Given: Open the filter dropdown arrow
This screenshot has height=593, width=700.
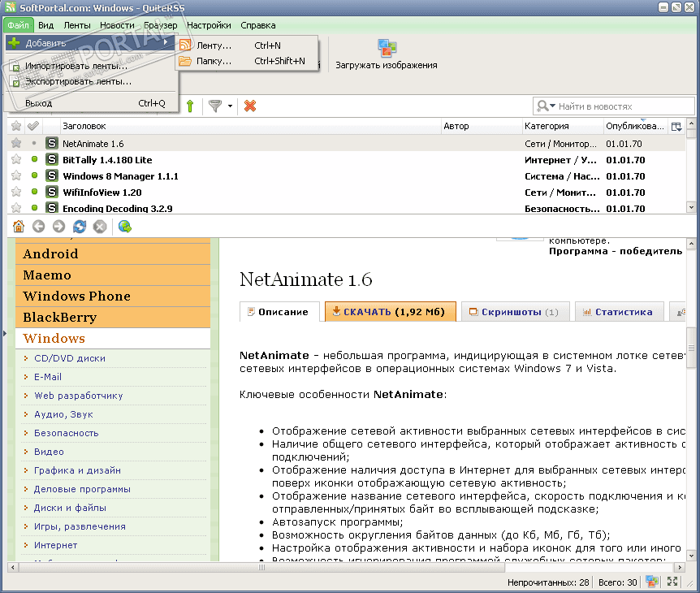Looking at the screenshot, I should 230,106.
